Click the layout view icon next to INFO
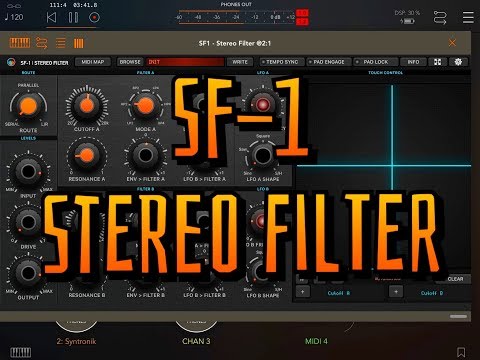 437,62
